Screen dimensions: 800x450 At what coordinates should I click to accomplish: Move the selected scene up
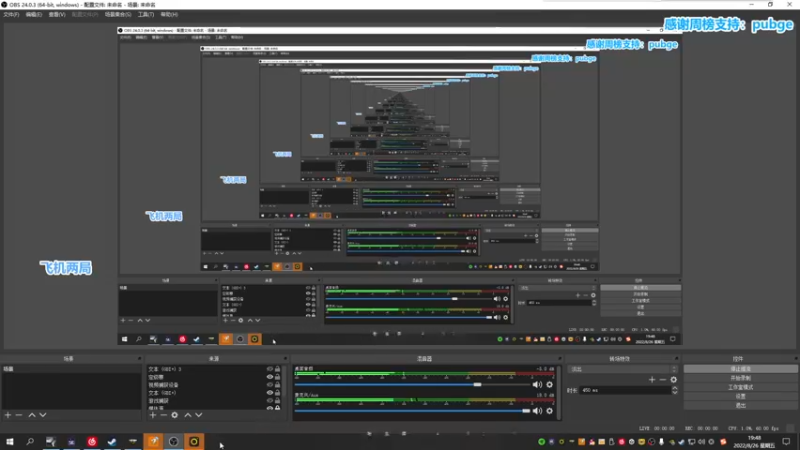pos(32,415)
